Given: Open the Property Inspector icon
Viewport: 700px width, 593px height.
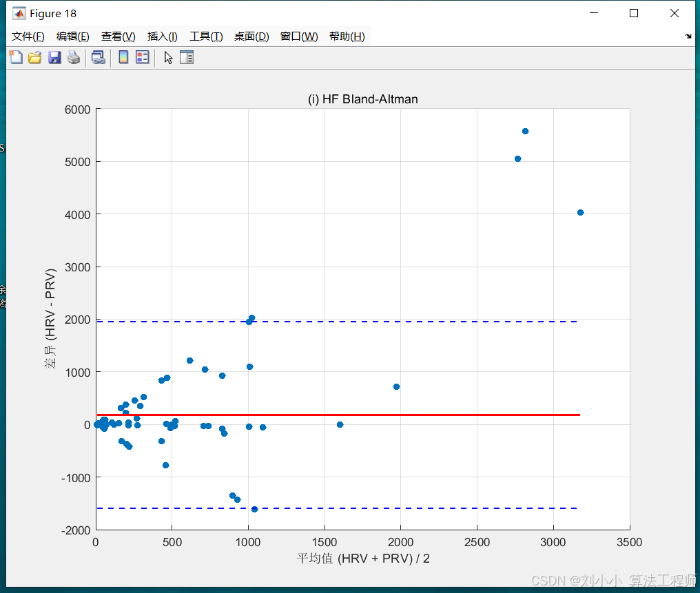Looking at the screenshot, I should click(x=187, y=58).
